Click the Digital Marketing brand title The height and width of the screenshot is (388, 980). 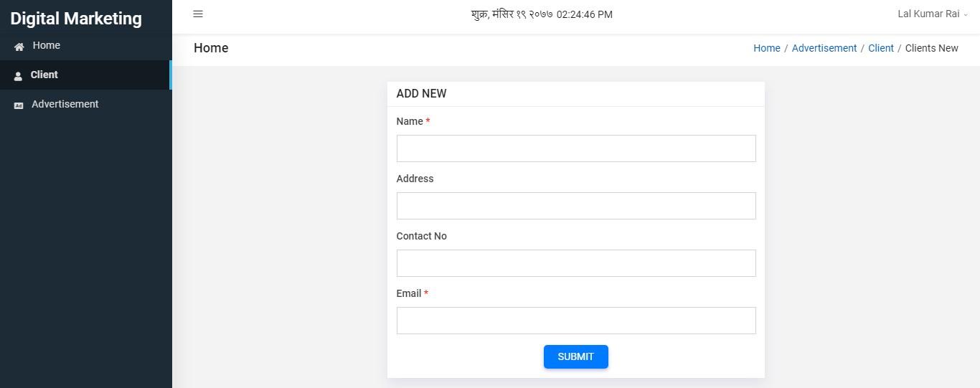(x=76, y=19)
